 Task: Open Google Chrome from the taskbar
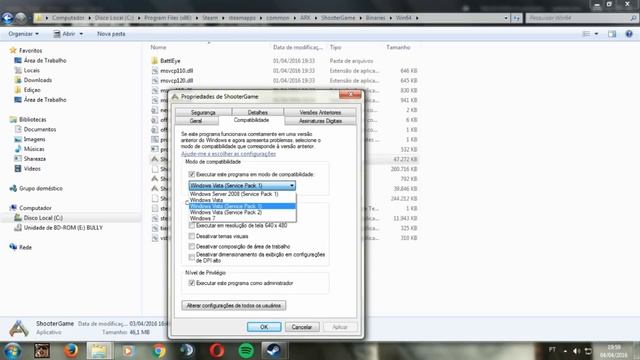click(x=159, y=351)
